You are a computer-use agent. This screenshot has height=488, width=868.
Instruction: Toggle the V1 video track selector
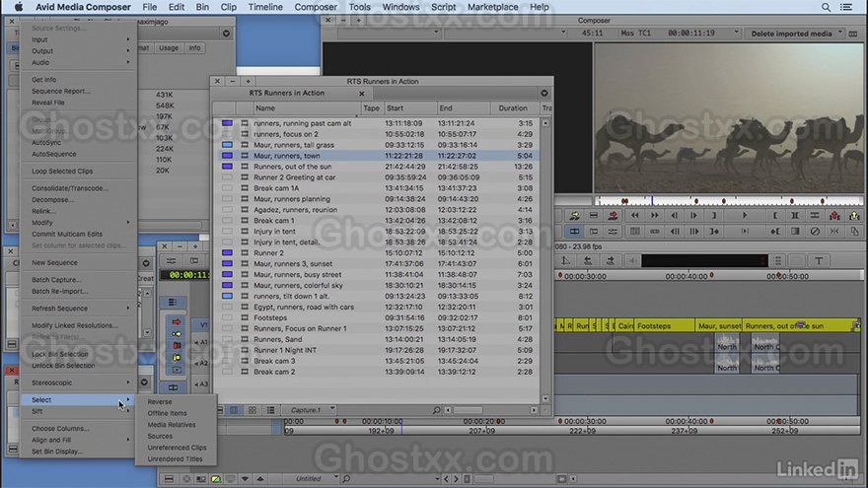click(x=202, y=324)
